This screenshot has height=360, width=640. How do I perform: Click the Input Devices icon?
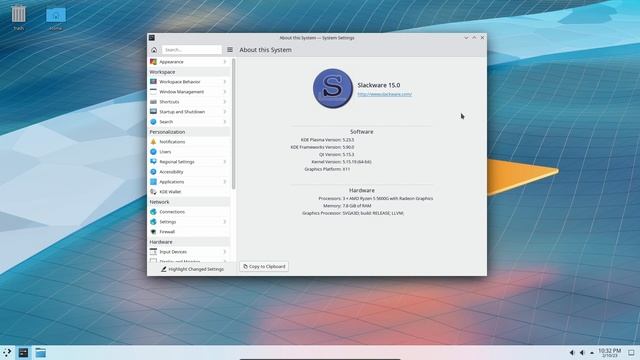coord(153,251)
